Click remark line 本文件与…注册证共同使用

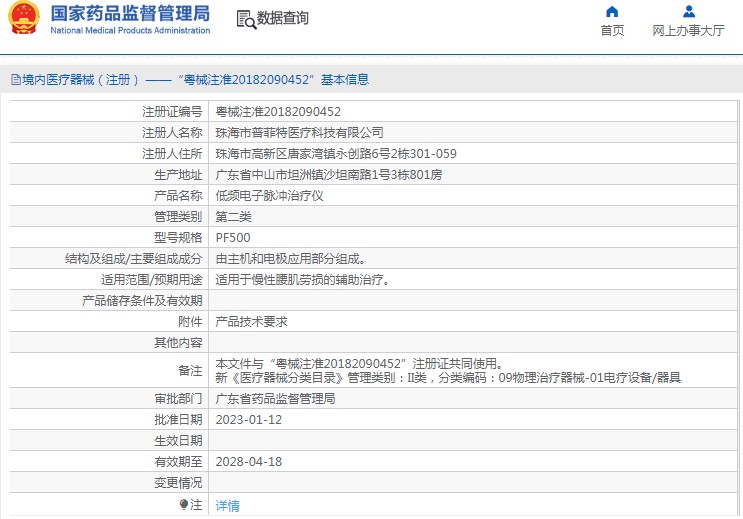coord(359,364)
